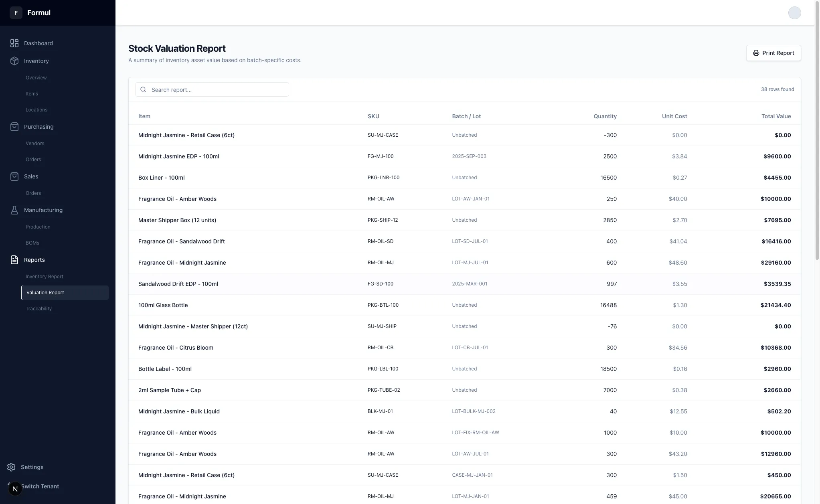
Task: Open Vendors under Purchasing
Action: [x=35, y=144]
